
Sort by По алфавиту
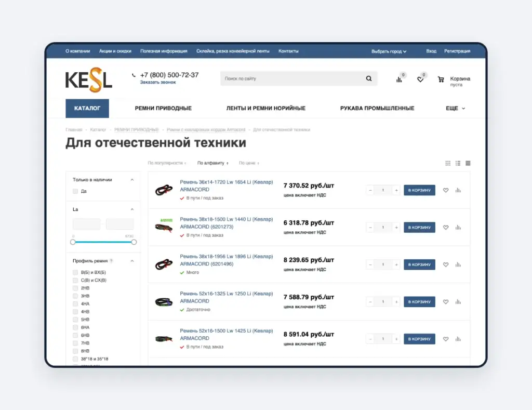click(212, 163)
